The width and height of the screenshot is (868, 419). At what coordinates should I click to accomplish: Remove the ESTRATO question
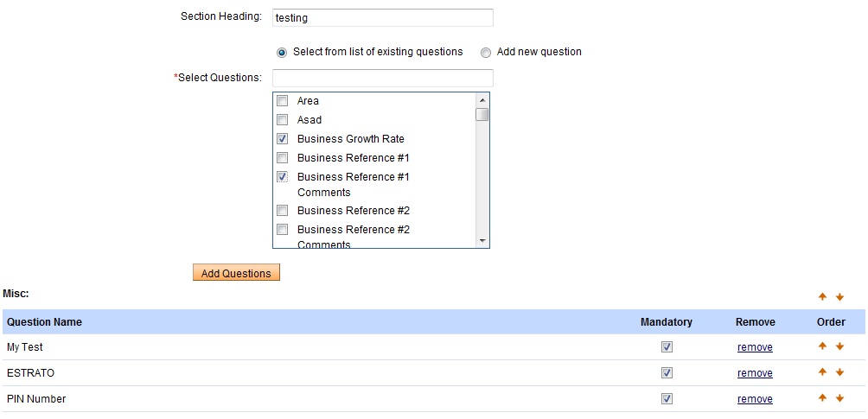click(x=755, y=373)
